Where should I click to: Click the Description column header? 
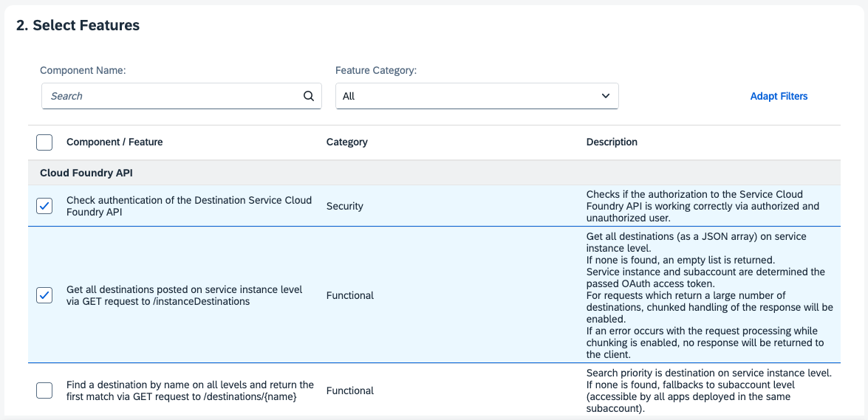(x=612, y=142)
